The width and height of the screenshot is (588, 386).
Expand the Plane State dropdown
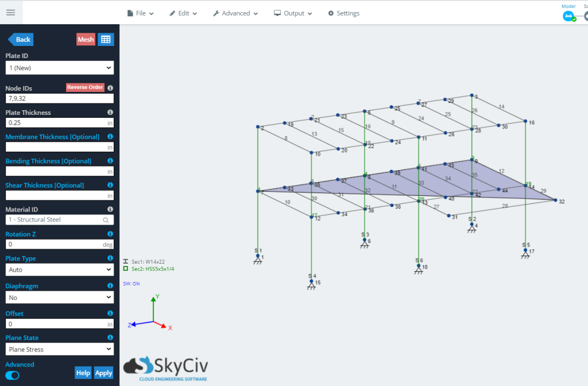pos(60,349)
